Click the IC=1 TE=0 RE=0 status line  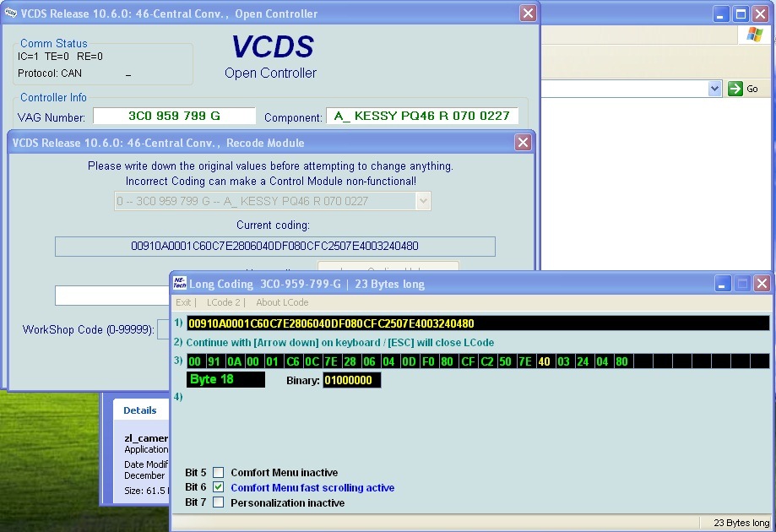point(61,57)
